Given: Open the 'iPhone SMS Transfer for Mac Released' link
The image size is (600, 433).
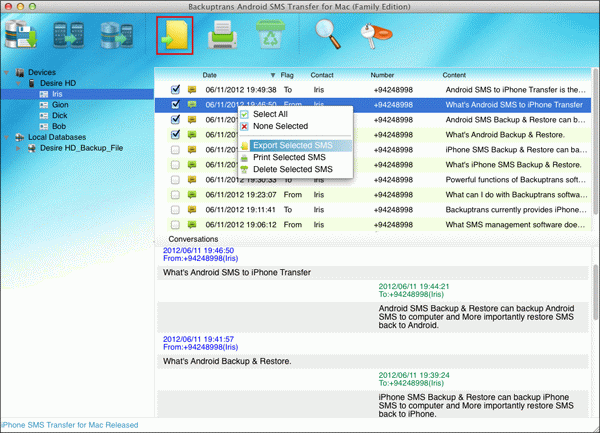Looking at the screenshot, I should pos(70,425).
